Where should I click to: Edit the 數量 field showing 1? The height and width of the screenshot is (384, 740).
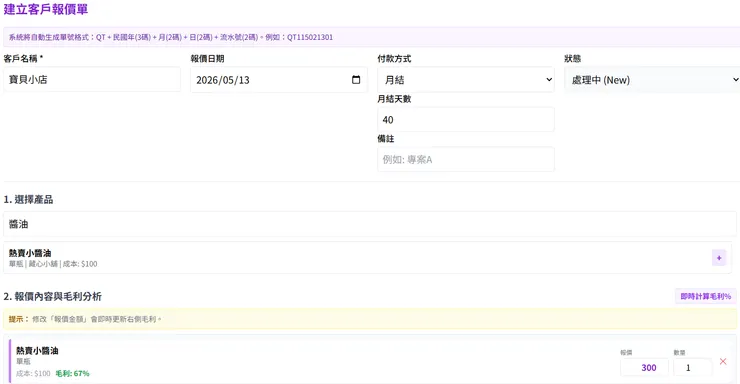click(x=692, y=367)
